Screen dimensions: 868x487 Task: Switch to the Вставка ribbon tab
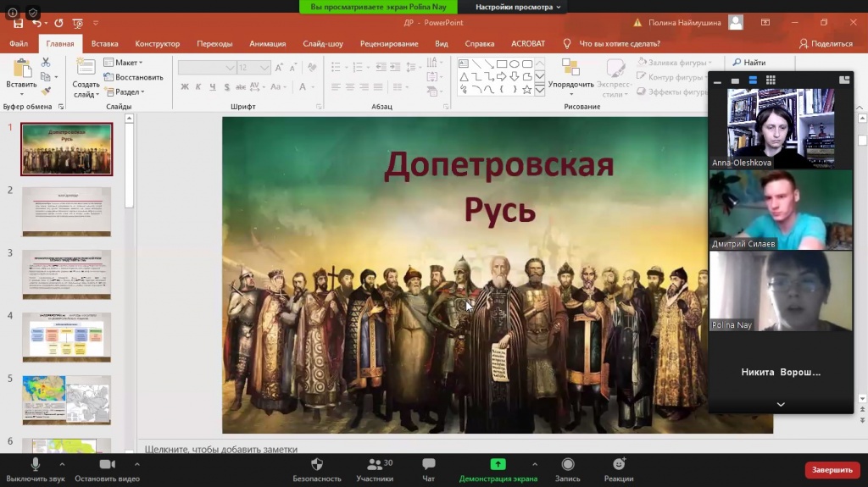click(x=104, y=43)
